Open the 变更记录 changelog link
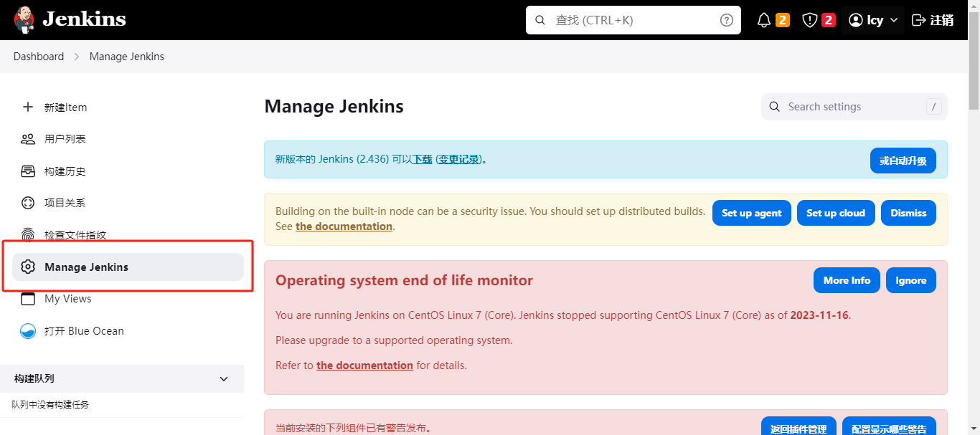Viewport: 980px width, 435px height. pyautogui.click(x=458, y=159)
